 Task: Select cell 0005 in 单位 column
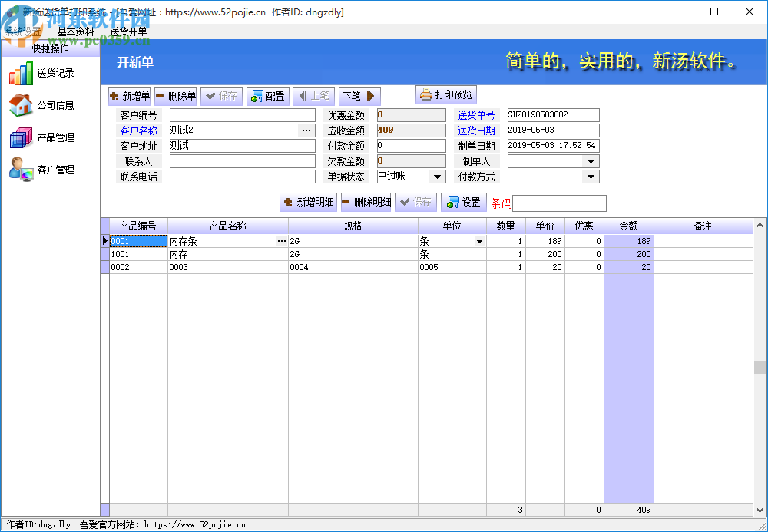point(452,268)
